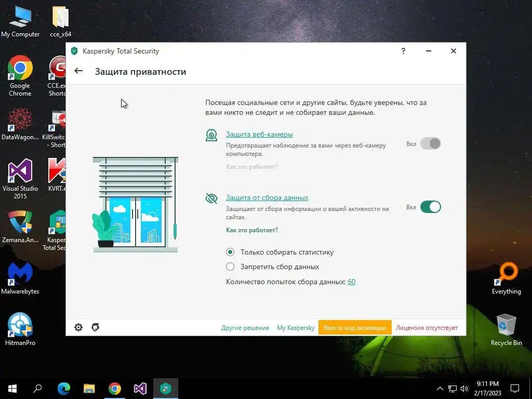Click Kaspersky taskbar button
The width and height of the screenshot is (532, 399).
[x=166, y=389]
